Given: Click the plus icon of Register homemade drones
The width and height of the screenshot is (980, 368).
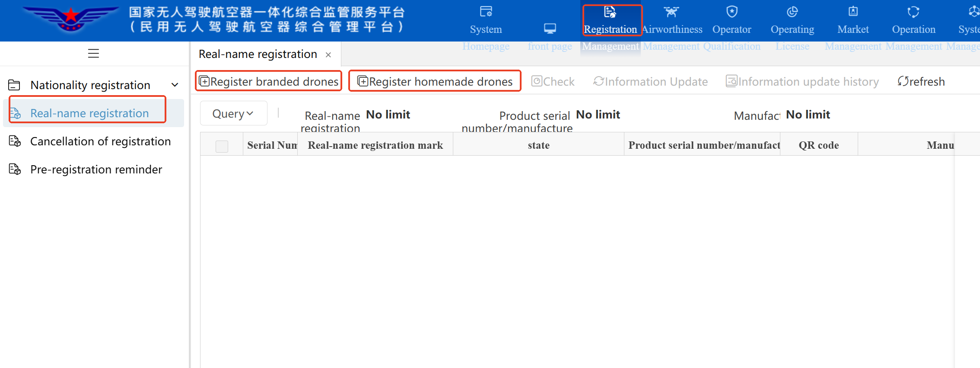Looking at the screenshot, I should click(x=363, y=81).
